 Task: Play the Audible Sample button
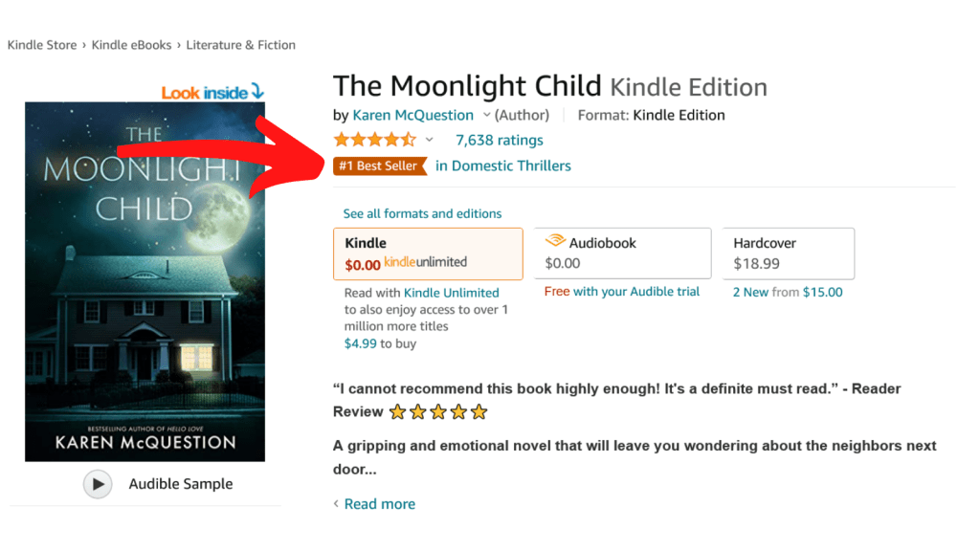[x=98, y=484]
